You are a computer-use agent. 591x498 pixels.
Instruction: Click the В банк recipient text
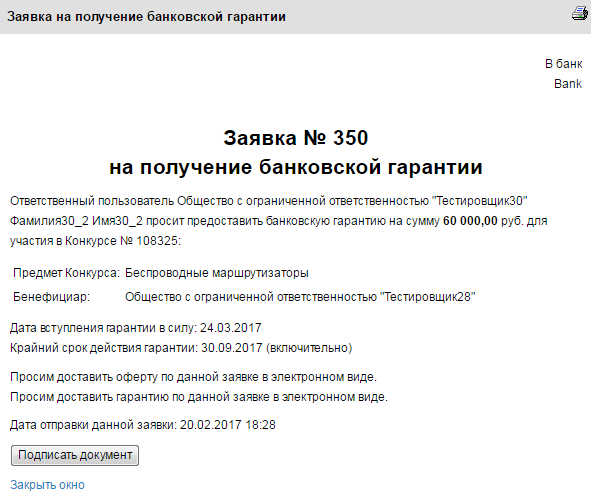pos(563,64)
